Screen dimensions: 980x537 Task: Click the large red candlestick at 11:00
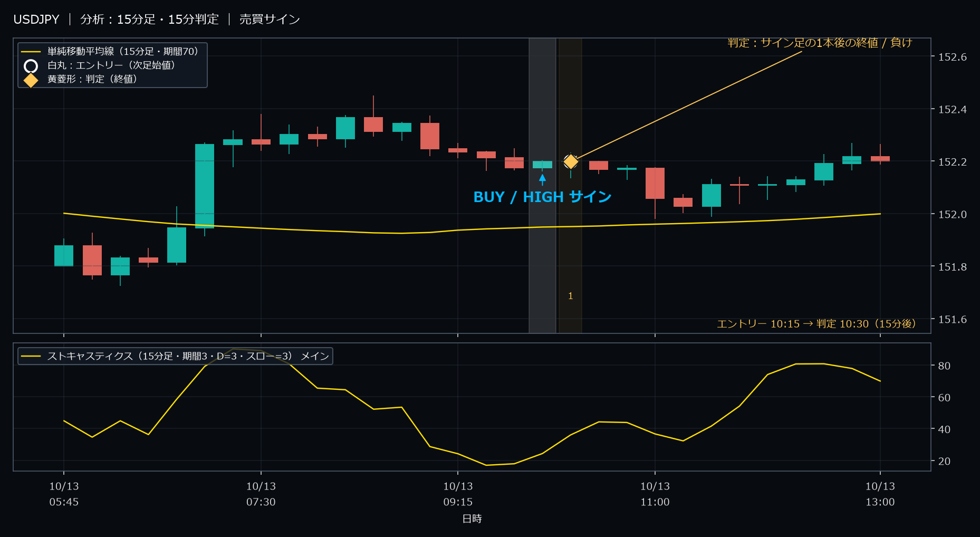point(655,184)
